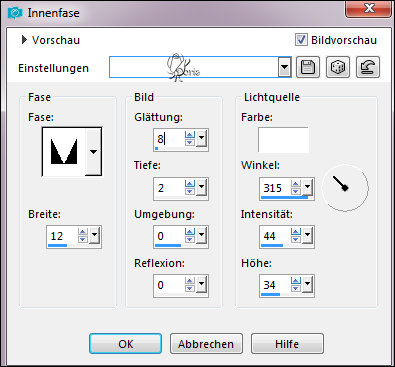395x367 pixels.
Task: Click the reset to default arrow icon
Action: 368,67
